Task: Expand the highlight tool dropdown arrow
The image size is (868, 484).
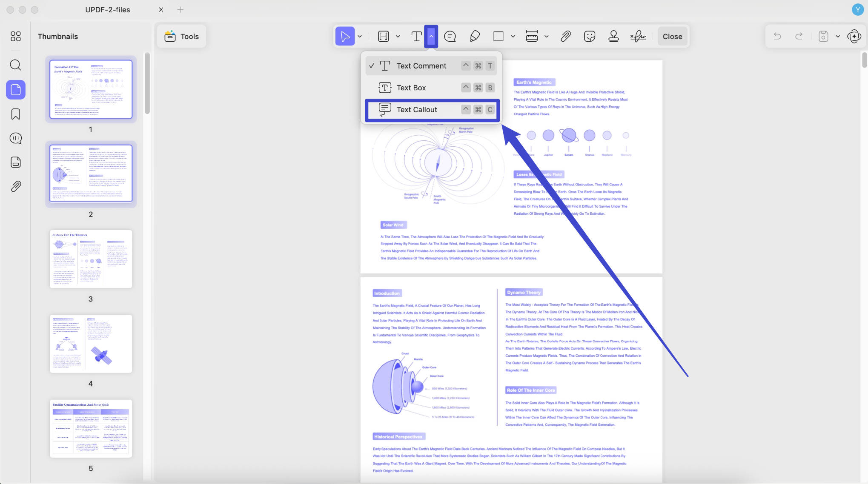Action: [x=398, y=37]
